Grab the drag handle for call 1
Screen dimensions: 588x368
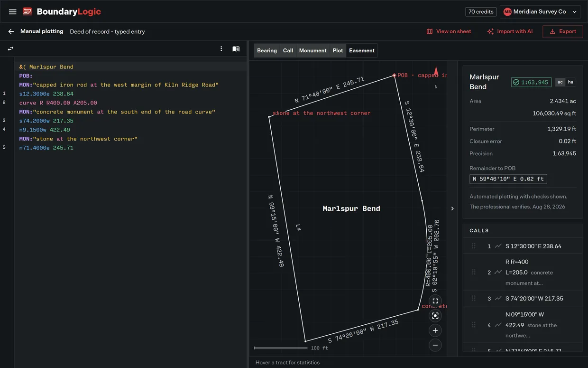473,246
